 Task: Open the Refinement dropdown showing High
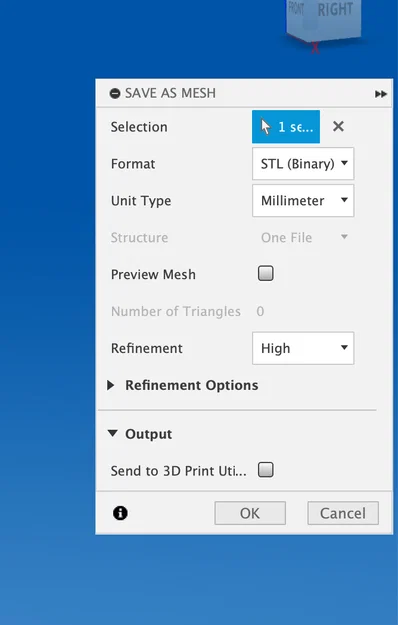tap(303, 348)
